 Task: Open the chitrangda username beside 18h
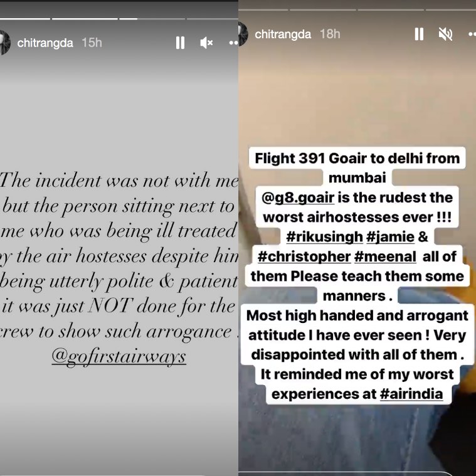click(283, 34)
